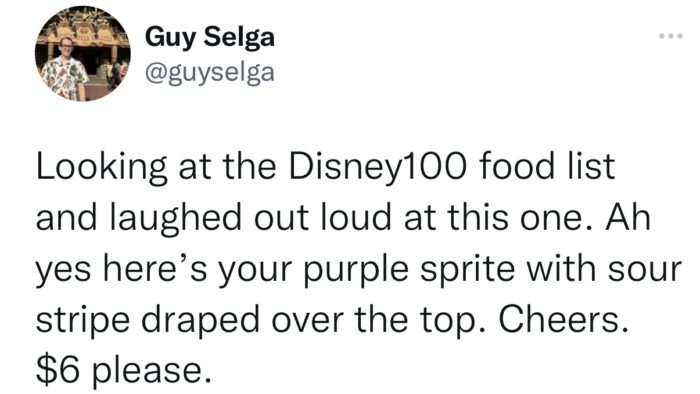
Task: Select the word Disney100 in the tweet
Action: pyautogui.click(x=378, y=168)
